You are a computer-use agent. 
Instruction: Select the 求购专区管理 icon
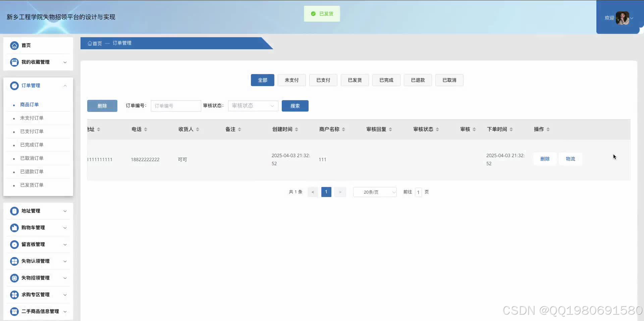[x=14, y=295]
